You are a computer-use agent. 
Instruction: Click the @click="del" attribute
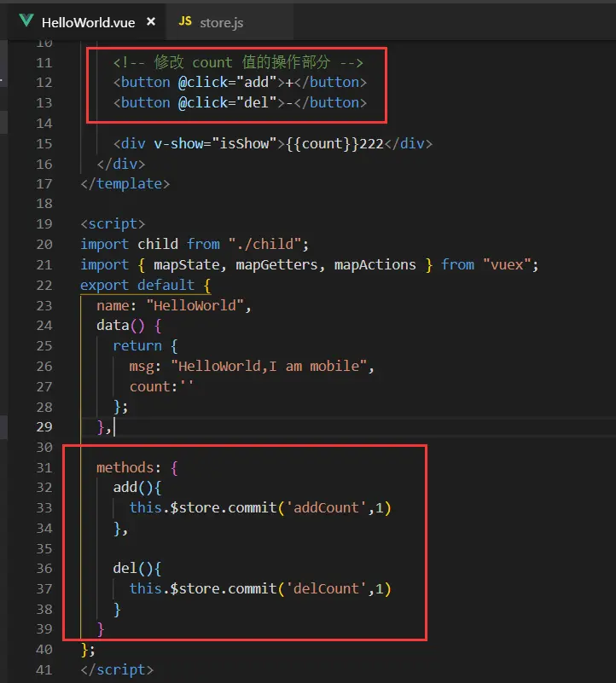pos(227,102)
